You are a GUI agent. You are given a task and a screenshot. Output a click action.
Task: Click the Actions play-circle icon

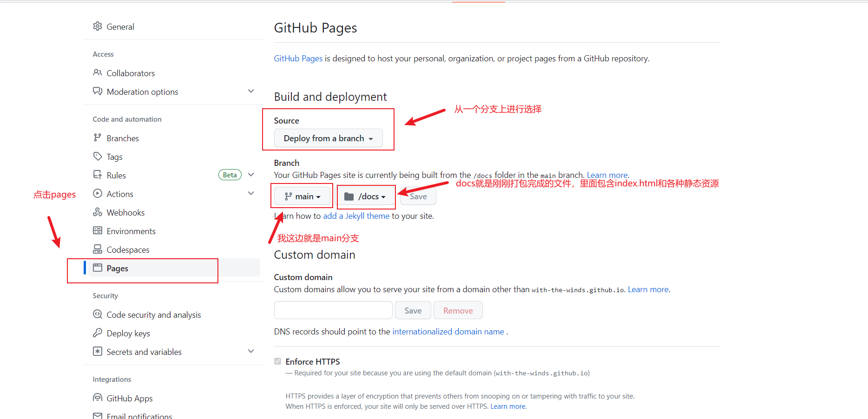tap(98, 193)
